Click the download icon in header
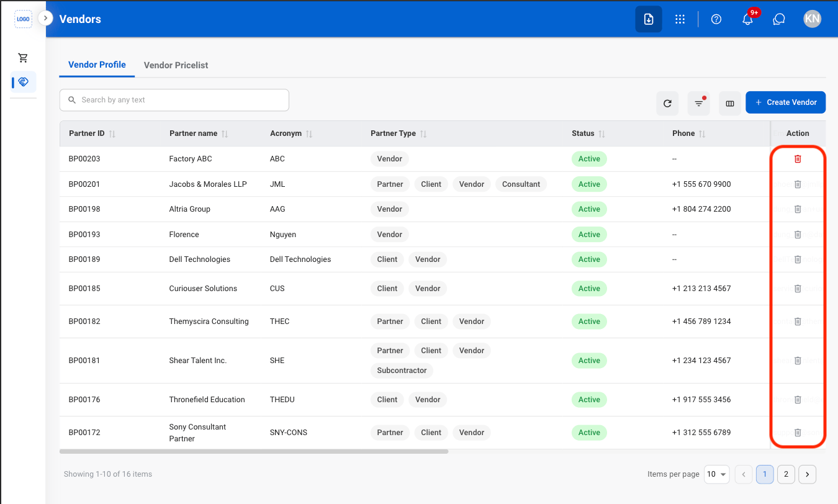The image size is (838, 504). point(649,19)
